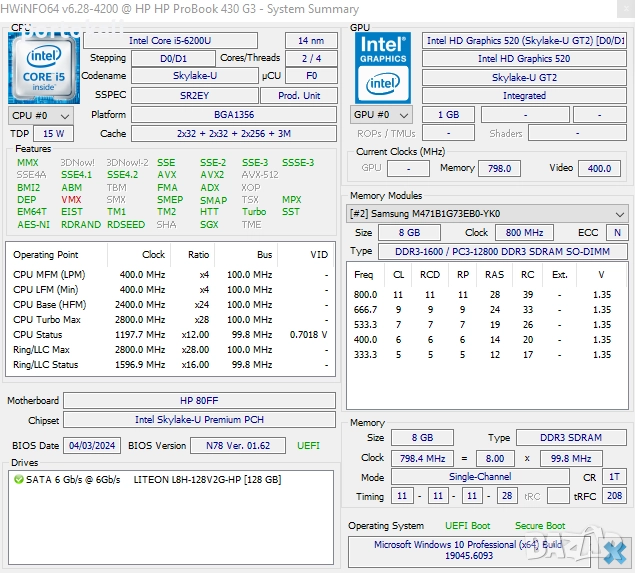Viewport: 635px width, 573px height.
Task: Click the Prod. Unit field
Action: coord(299,95)
